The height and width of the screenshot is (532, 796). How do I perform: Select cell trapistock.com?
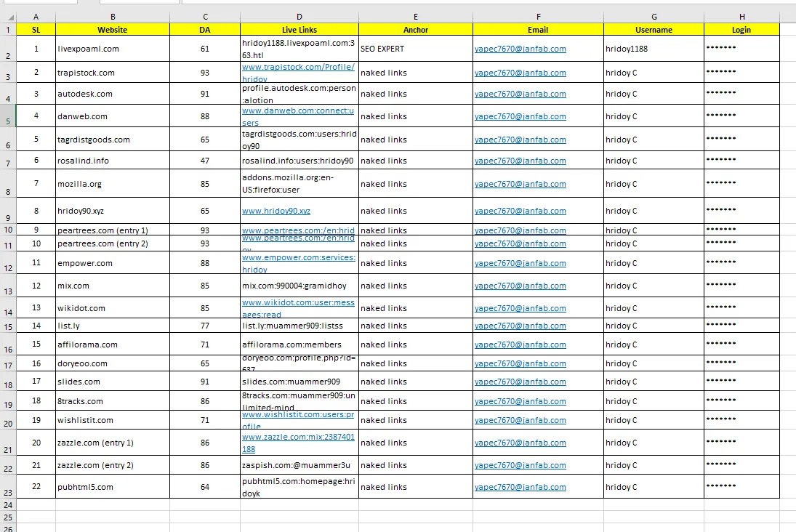point(113,73)
